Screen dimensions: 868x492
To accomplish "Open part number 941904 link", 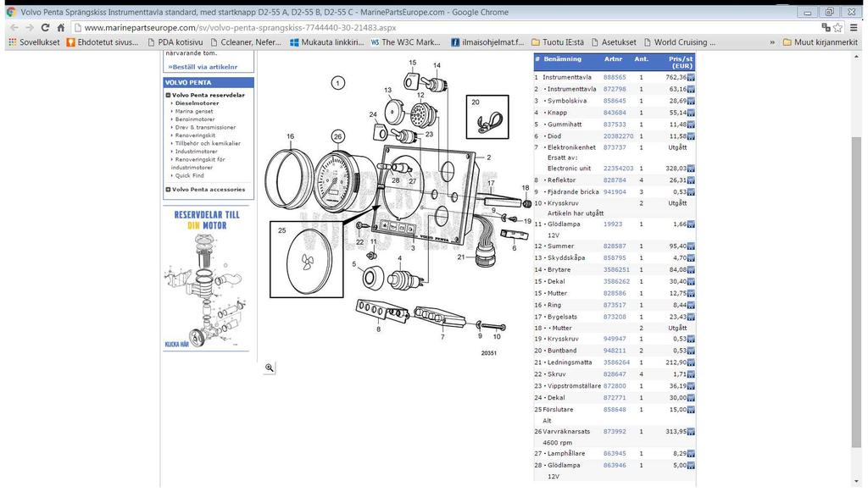I will click(x=615, y=192).
